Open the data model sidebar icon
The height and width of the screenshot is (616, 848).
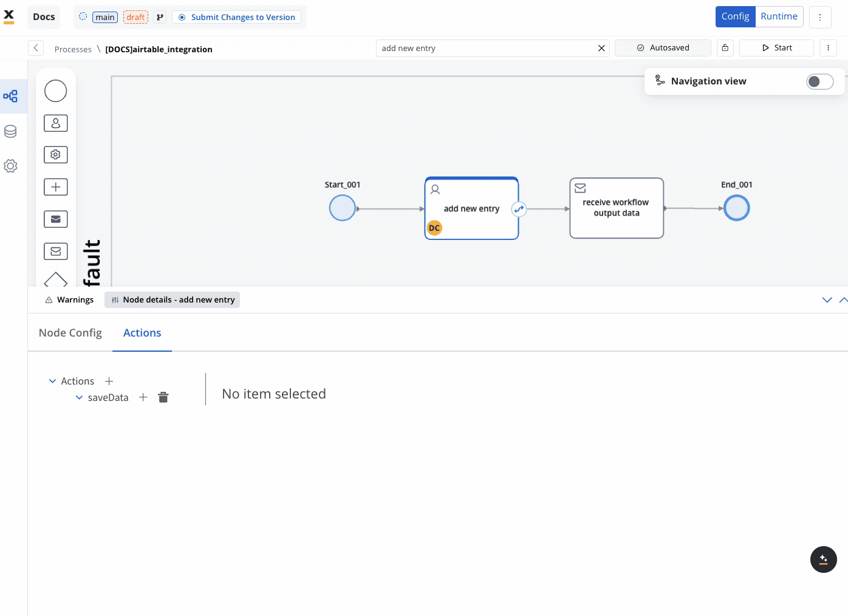[x=10, y=131]
